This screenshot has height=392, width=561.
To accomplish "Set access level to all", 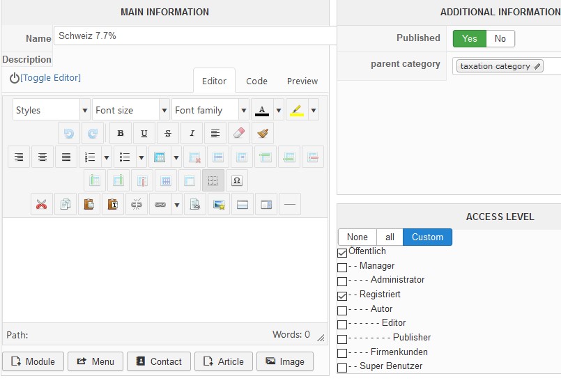I will tap(390, 237).
